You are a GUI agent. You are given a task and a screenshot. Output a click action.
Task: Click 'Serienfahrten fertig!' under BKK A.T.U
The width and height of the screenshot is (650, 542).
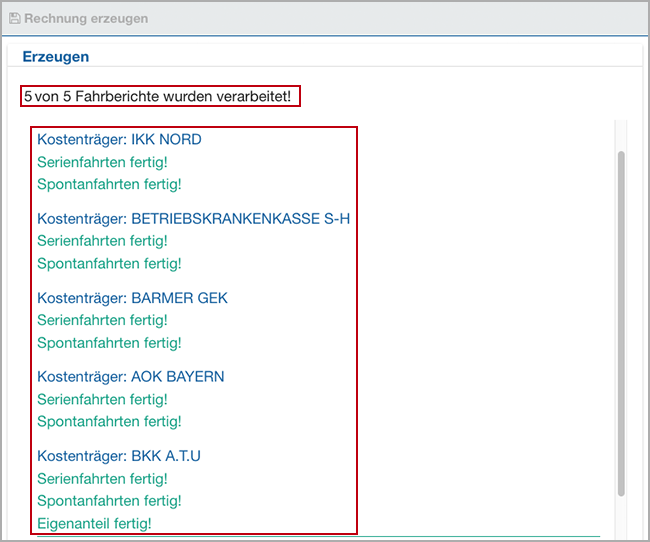pos(102,479)
